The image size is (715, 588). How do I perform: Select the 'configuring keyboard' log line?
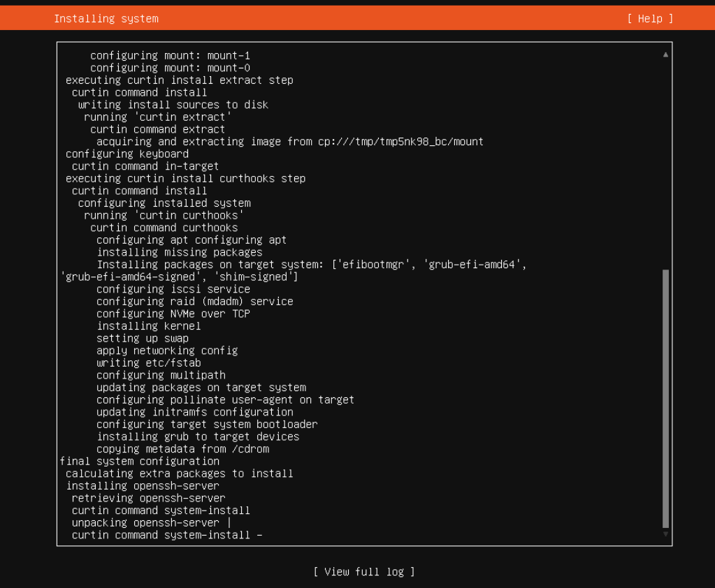point(112,154)
